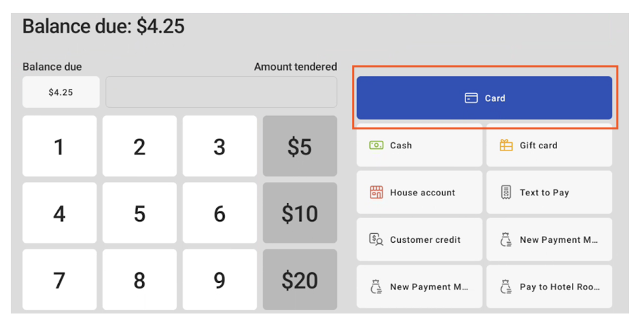Click the credit card icon on Card button
The image size is (644, 329).
471,98
